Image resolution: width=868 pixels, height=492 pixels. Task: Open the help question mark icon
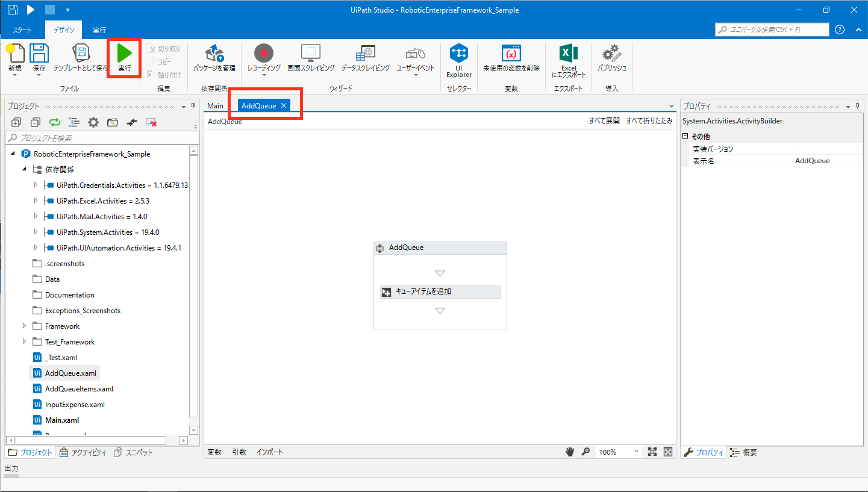click(840, 30)
